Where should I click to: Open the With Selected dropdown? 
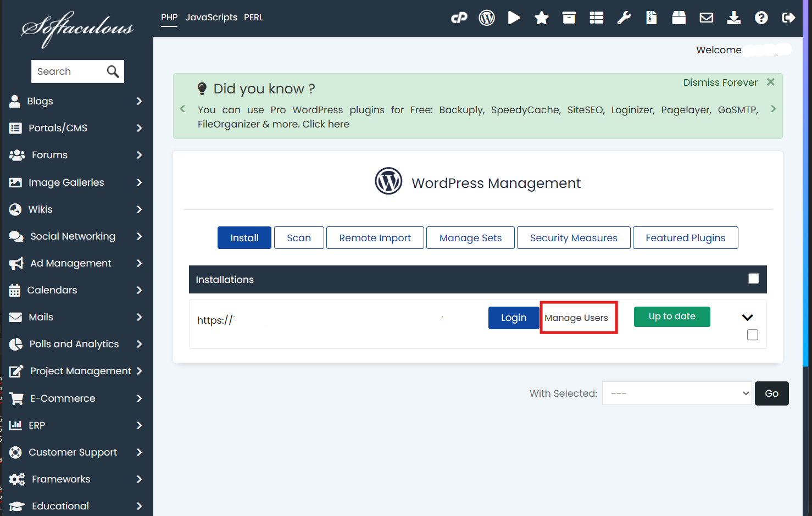click(677, 393)
